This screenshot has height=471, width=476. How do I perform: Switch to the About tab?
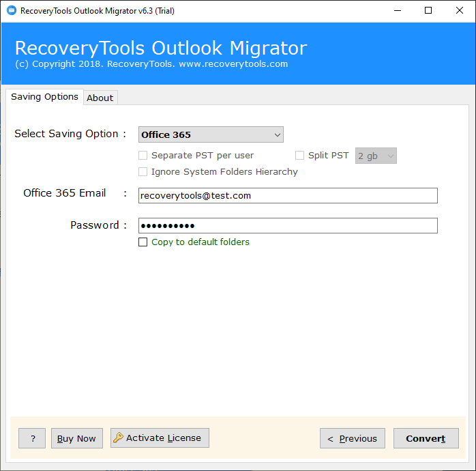100,98
